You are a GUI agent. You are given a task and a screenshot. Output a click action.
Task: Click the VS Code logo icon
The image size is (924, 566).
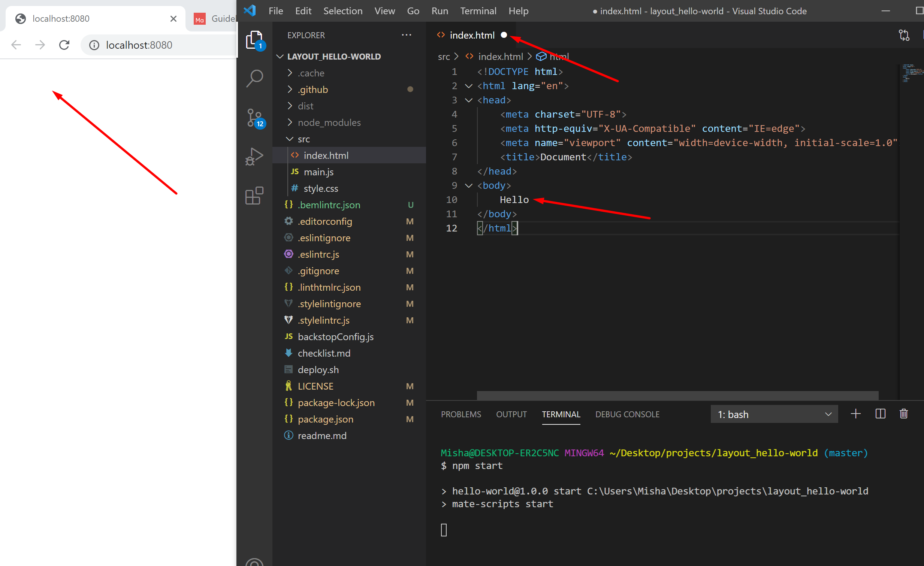250,10
